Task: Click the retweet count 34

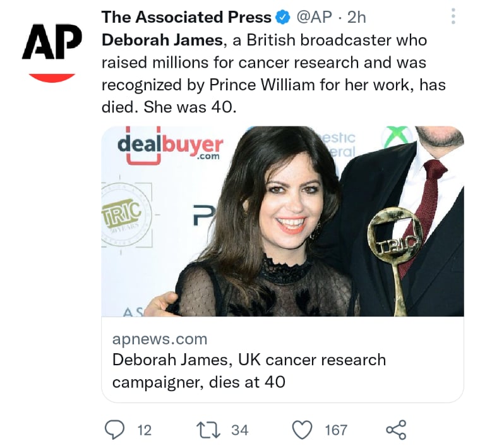Action: (x=240, y=430)
